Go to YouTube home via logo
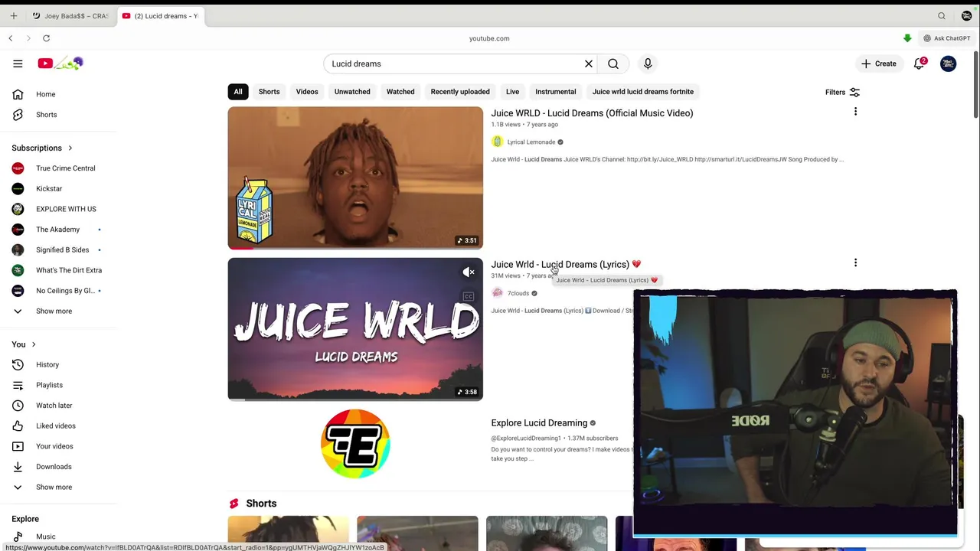The image size is (980, 551). 60,64
